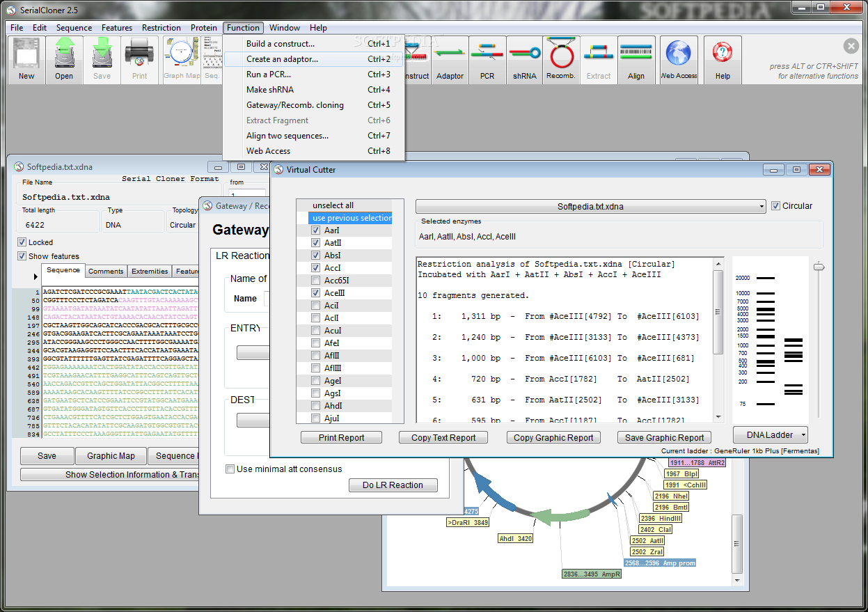Choose Create an adaptor from Function menu
This screenshot has width=868, height=612.
pyautogui.click(x=314, y=59)
